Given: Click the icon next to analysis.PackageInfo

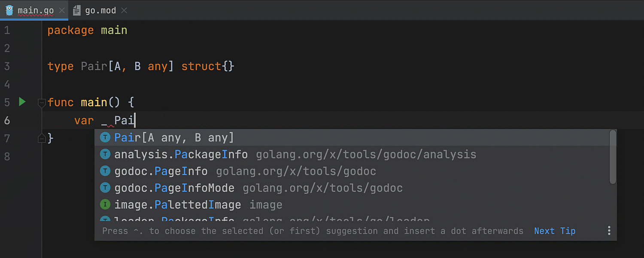Looking at the screenshot, I should click(105, 154).
